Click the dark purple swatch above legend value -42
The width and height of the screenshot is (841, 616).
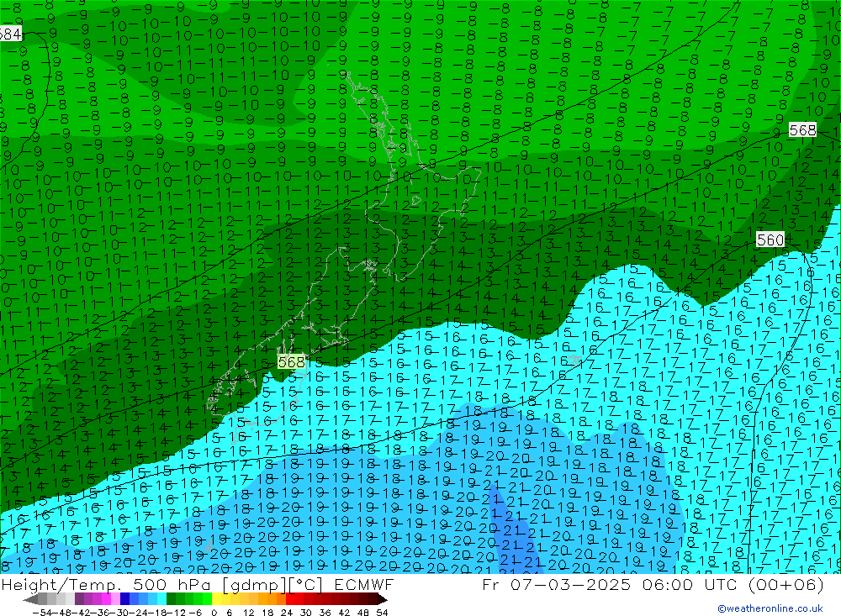point(79,599)
